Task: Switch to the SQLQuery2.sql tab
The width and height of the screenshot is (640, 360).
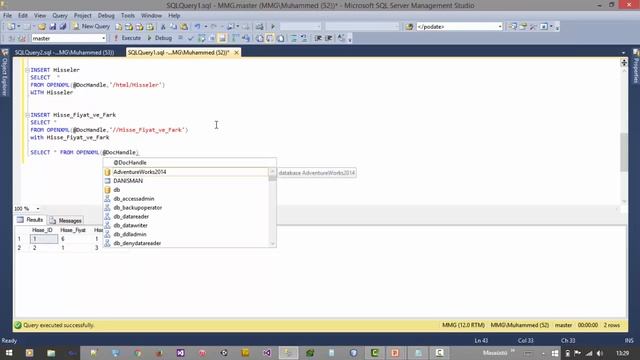Action: pyautogui.click(x=64, y=53)
